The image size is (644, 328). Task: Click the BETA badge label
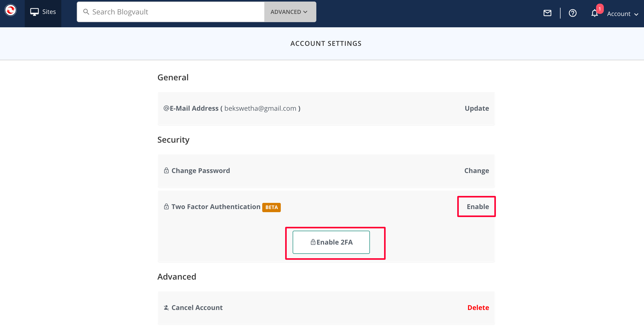point(271,207)
